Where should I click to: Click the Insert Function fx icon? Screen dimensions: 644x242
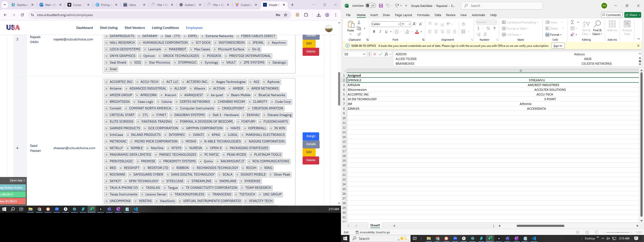tap(386, 54)
